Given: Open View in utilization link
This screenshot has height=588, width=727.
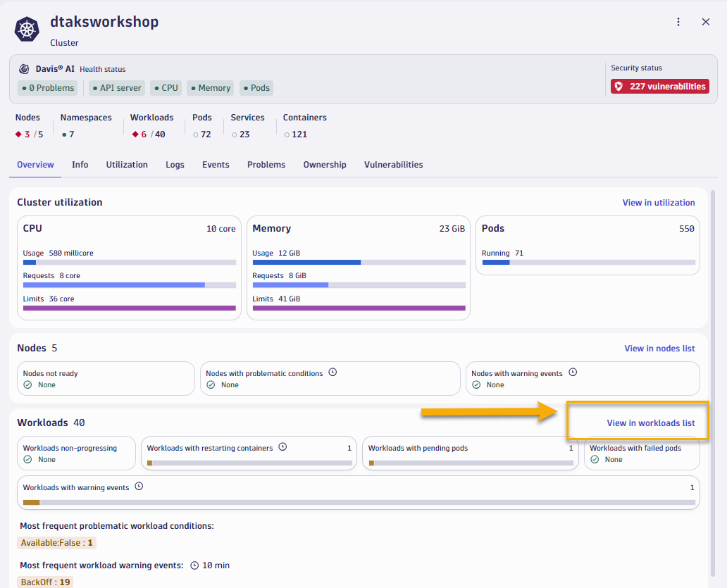Looking at the screenshot, I should (658, 203).
